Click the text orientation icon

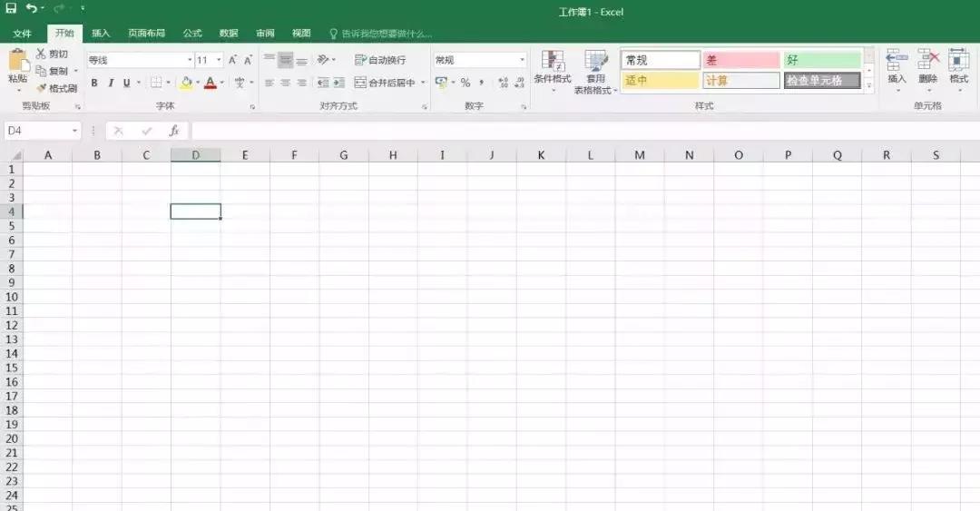click(x=323, y=60)
